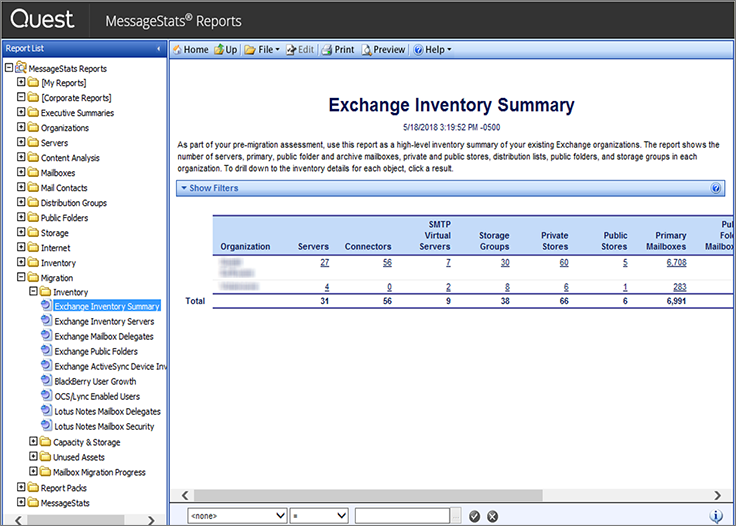The image size is (736, 526).
Task: Open the 30 storage groups link
Action: (x=505, y=263)
